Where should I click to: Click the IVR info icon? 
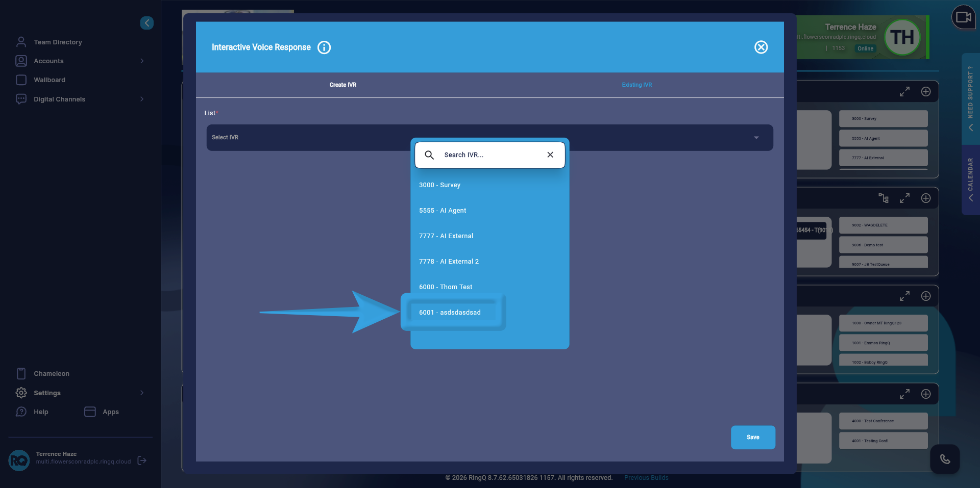tap(324, 47)
